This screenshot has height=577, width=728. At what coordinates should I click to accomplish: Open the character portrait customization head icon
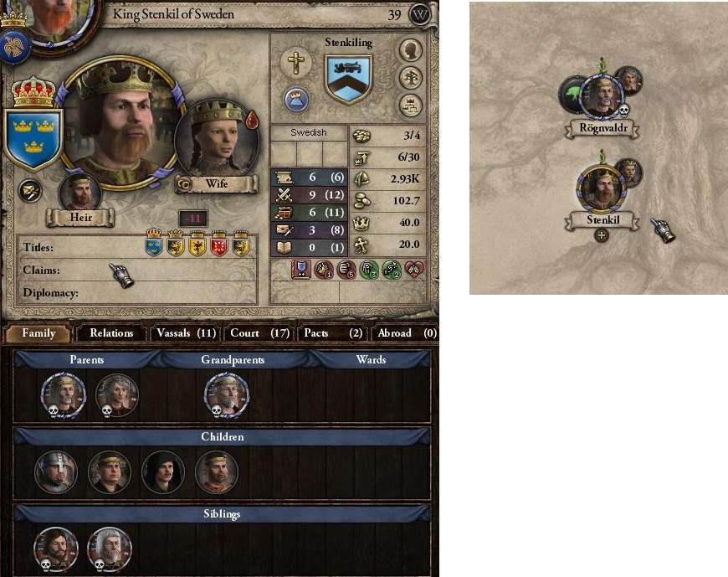coord(411,50)
